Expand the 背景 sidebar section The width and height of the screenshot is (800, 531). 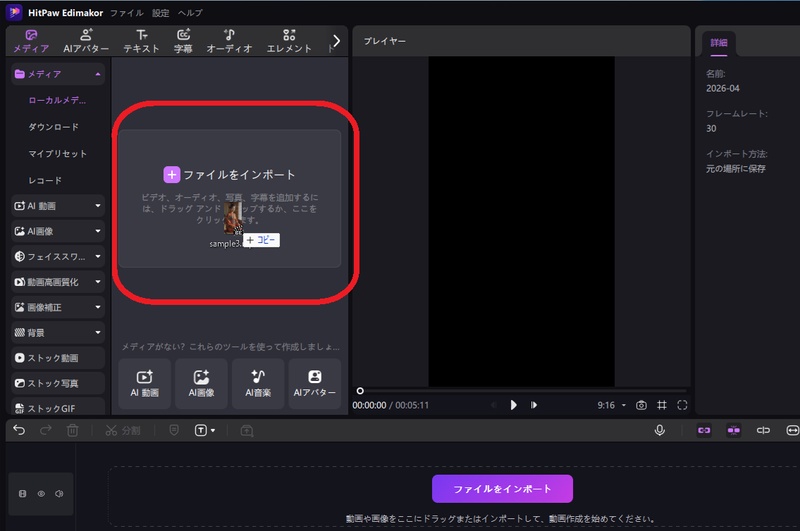coord(58,333)
